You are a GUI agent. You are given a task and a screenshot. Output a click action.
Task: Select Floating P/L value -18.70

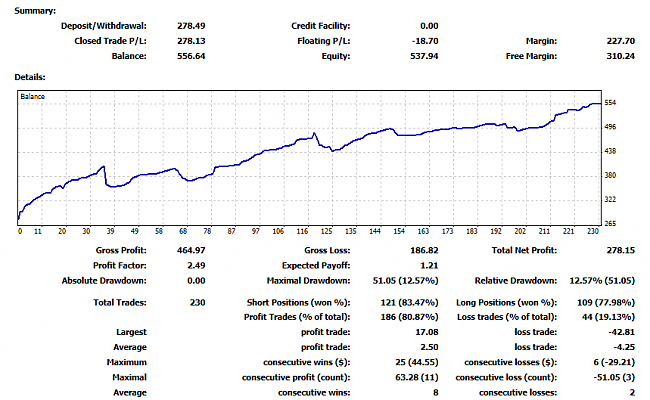(x=425, y=41)
